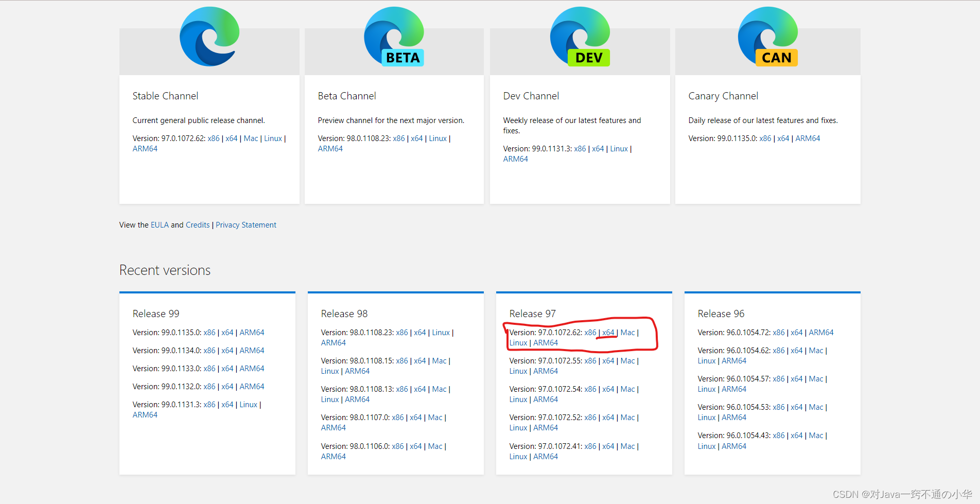Download Beta Channel x64 driver
The width and height of the screenshot is (980, 504).
(417, 138)
